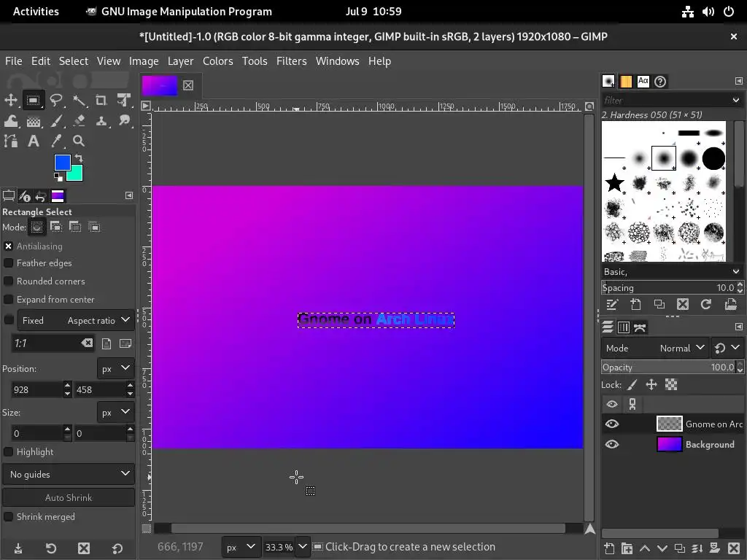Open the Position unit px dropdown
The width and height of the screenshot is (747, 560).
(x=116, y=368)
